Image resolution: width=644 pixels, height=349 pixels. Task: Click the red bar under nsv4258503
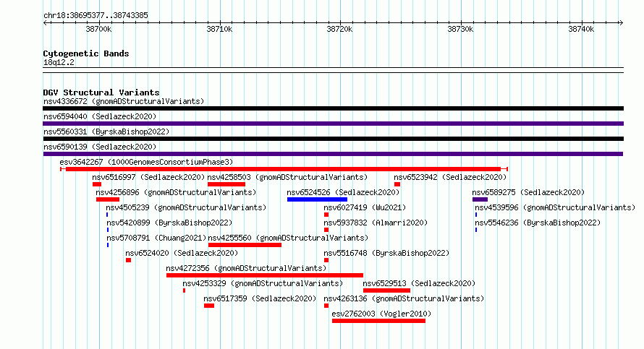[x=226, y=184]
